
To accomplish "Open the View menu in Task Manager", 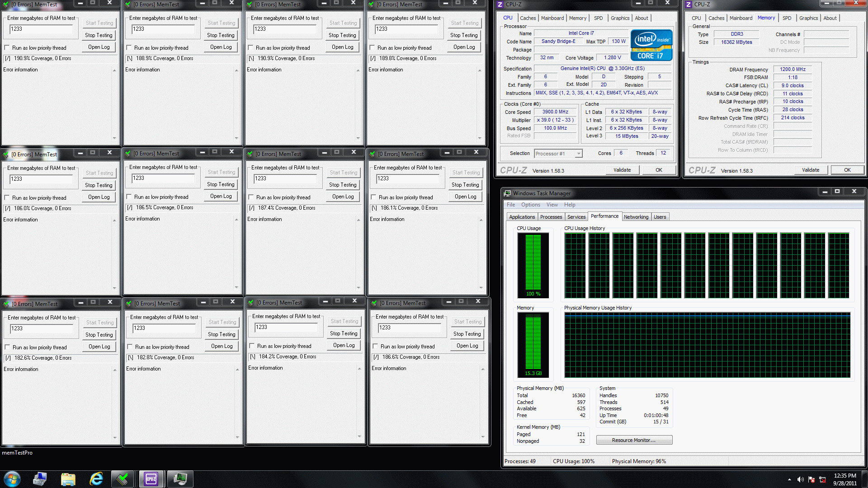I will pos(552,205).
